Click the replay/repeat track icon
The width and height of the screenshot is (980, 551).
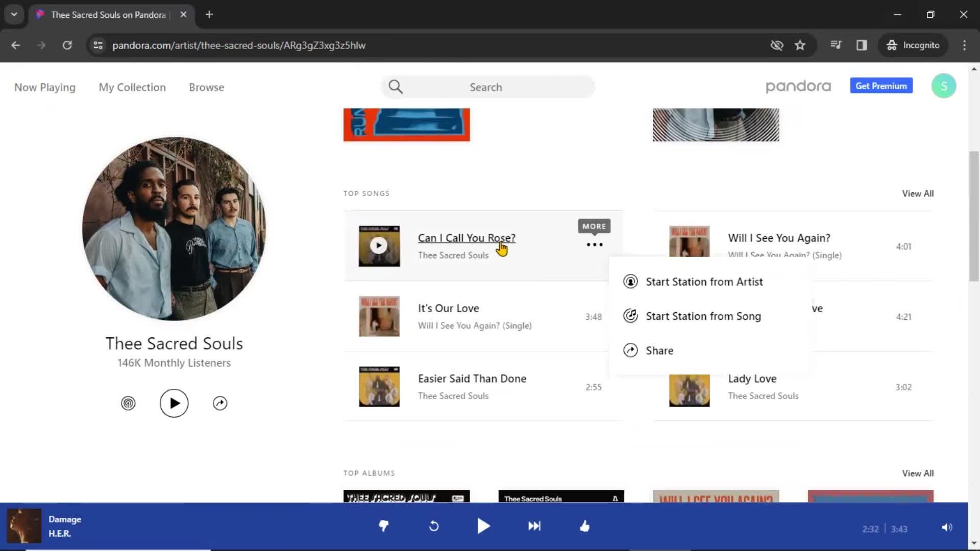pos(433,526)
